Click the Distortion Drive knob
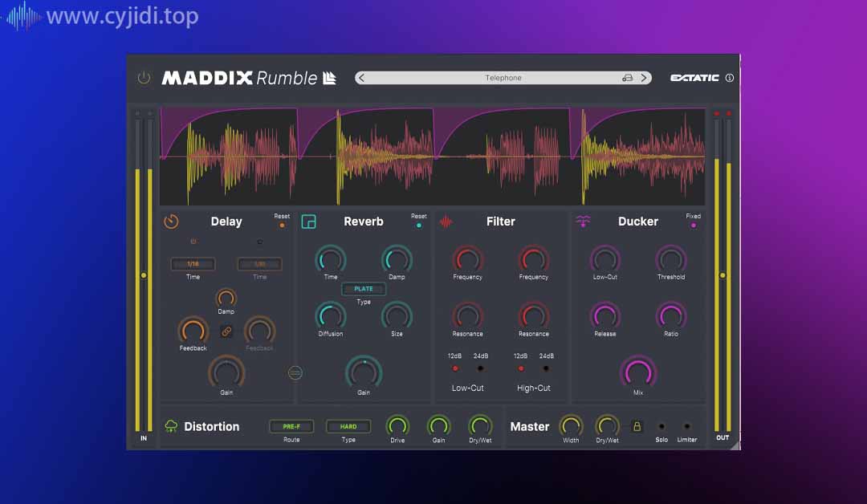The image size is (867, 504). [x=397, y=425]
